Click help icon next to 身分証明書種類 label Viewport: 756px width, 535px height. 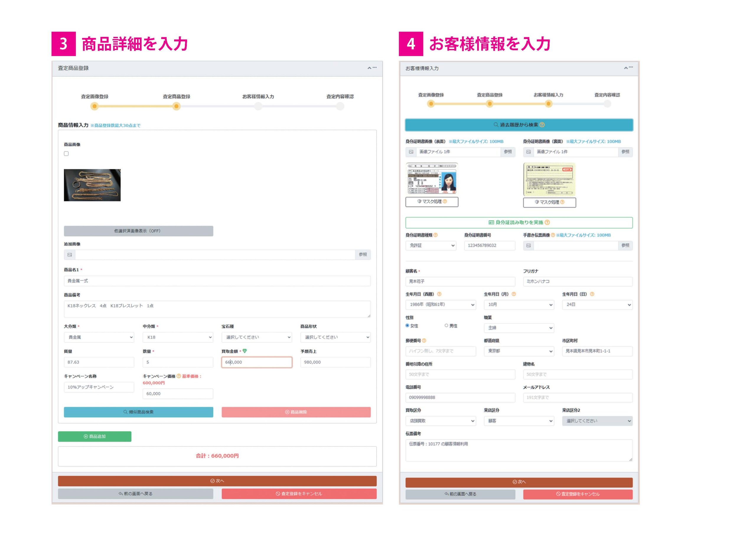[436, 235]
